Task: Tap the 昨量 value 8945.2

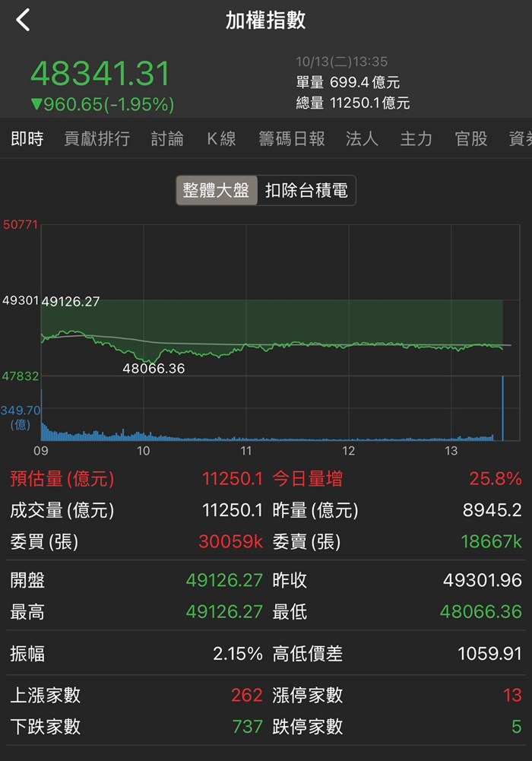Action: pos(492,511)
